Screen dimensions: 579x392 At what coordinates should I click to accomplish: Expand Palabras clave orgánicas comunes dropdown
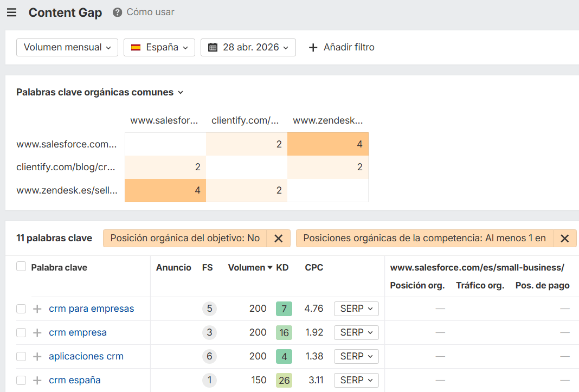coord(100,92)
